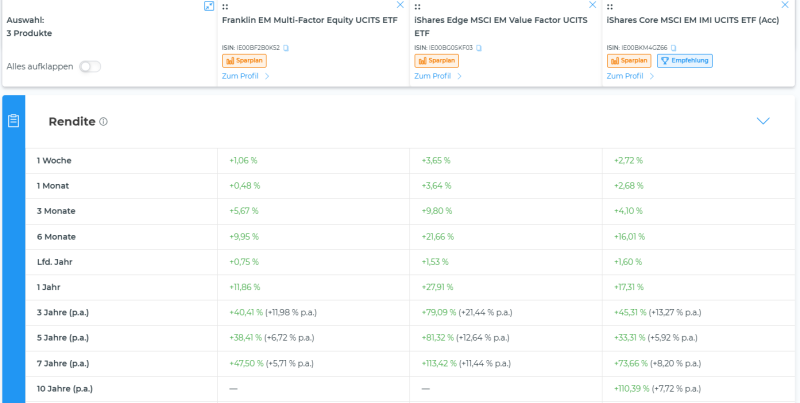The width and height of the screenshot is (800, 403).
Task: Click the 3 Jahre (p.a.) row label
Action: point(63,313)
